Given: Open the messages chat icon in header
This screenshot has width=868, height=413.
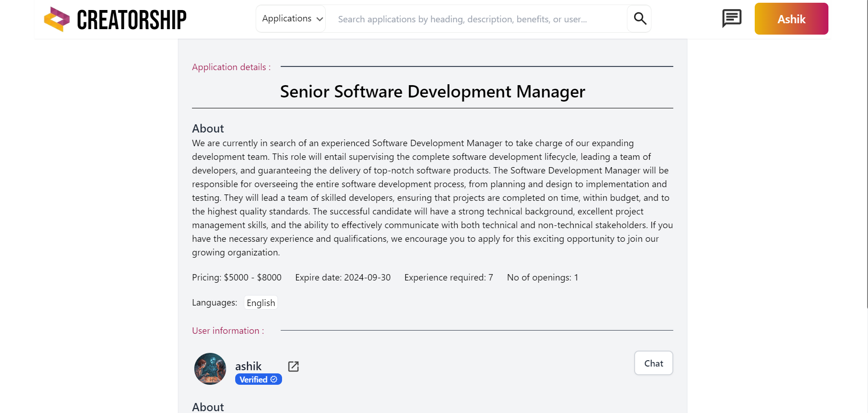Looking at the screenshot, I should coord(732,19).
